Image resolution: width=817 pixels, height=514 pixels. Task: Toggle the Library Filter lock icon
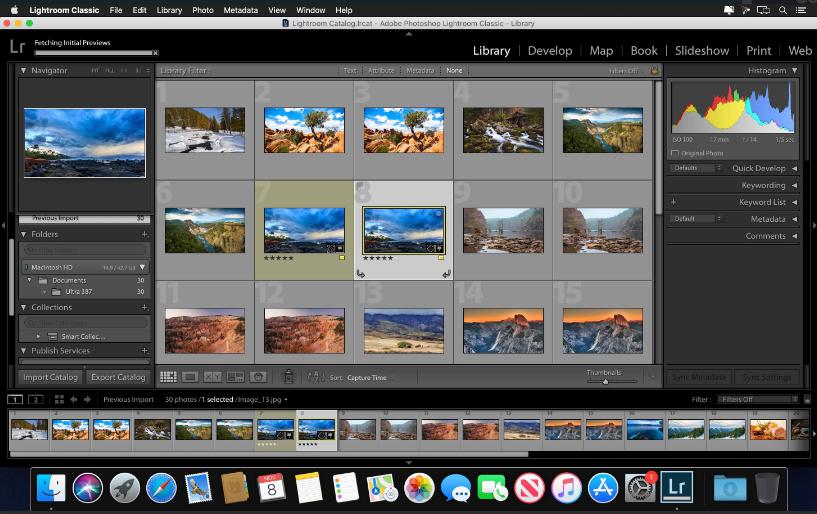[x=654, y=70]
